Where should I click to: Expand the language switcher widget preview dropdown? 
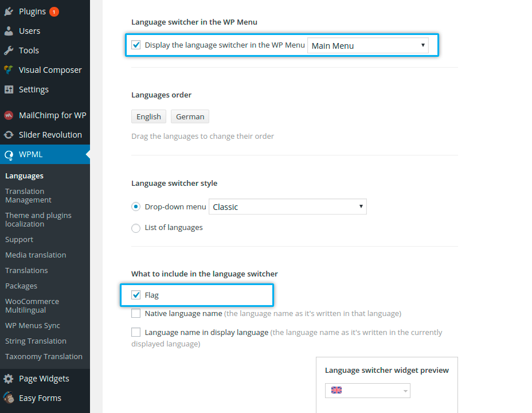tap(367, 391)
